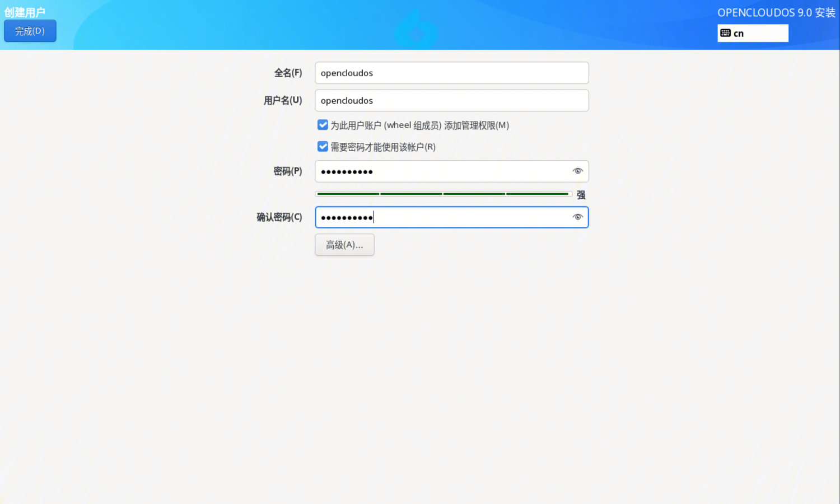Reveal the 确认密码(C) password with eye icon

[577, 217]
